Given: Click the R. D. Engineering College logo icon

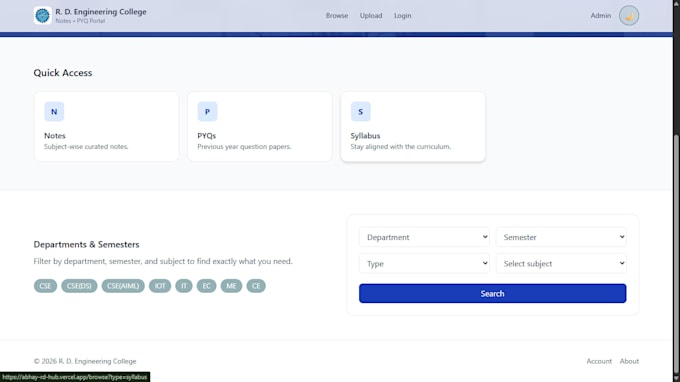Looking at the screenshot, I should (42, 16).
